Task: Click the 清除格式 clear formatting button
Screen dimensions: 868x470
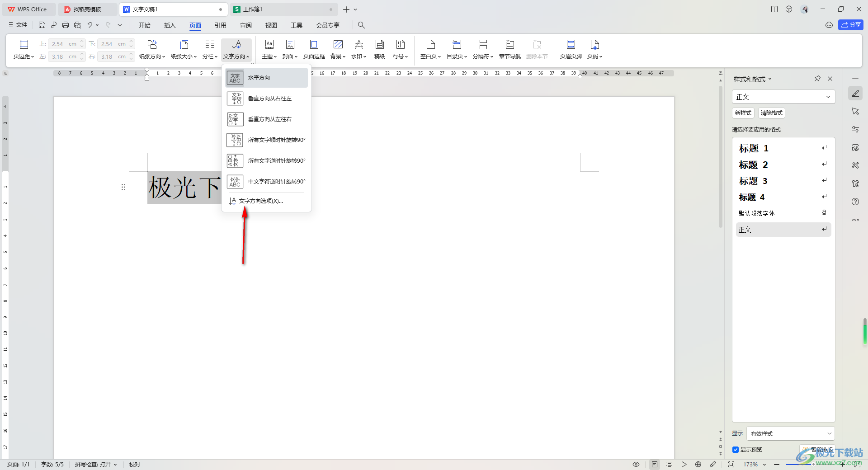Action: coord(772,113)
